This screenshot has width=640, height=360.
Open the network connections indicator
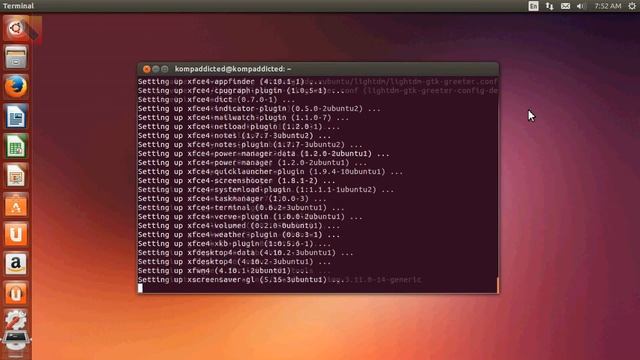(x=549, y=6)
